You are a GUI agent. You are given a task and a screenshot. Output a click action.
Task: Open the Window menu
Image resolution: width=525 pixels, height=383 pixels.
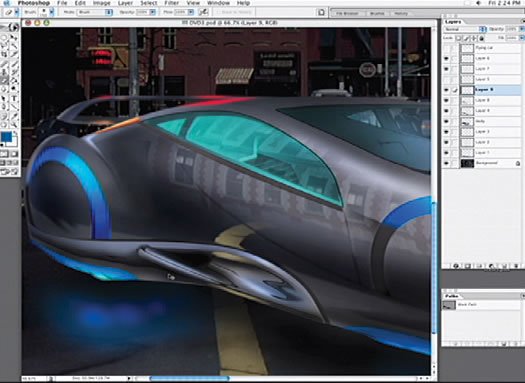[x=218, y=3]
